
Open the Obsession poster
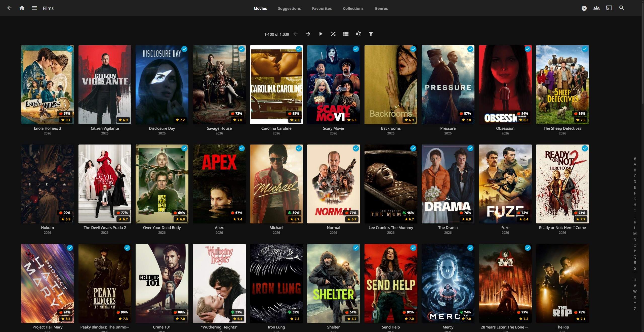[505, 84]
